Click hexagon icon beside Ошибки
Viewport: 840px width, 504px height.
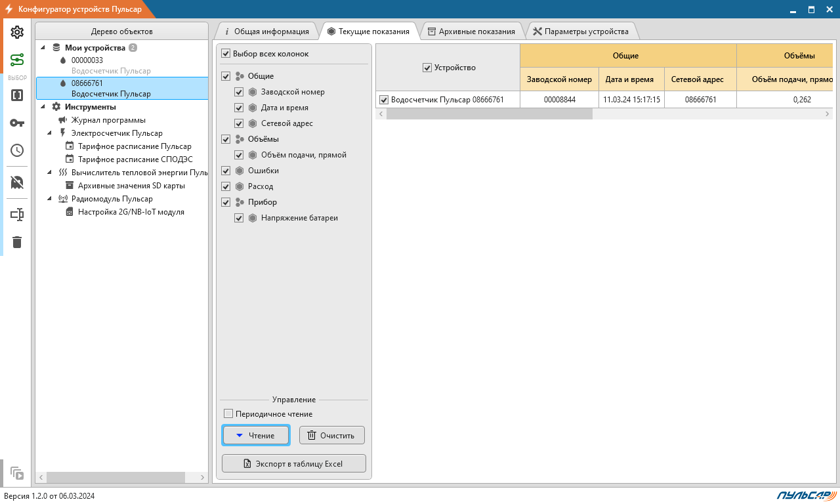[x=240, y=171]
